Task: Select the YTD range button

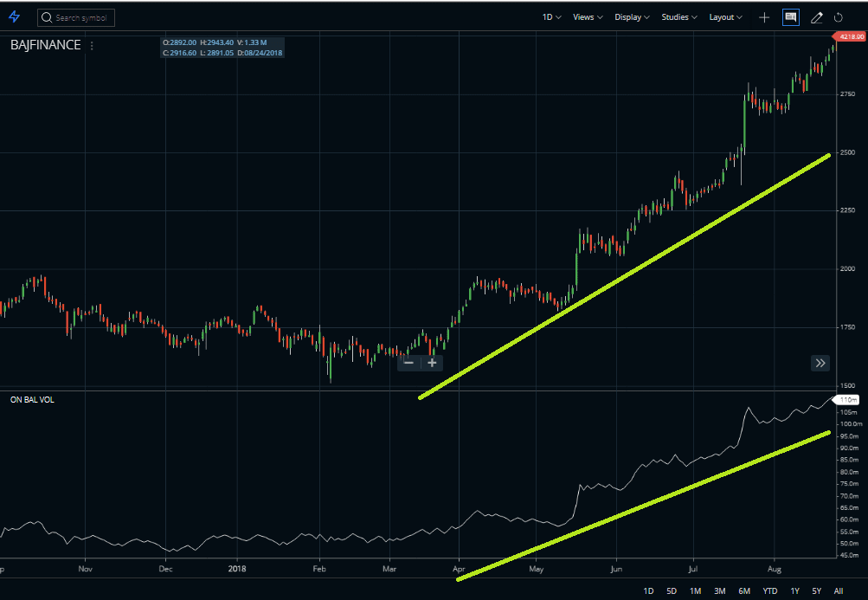Action: click(770, 591)
